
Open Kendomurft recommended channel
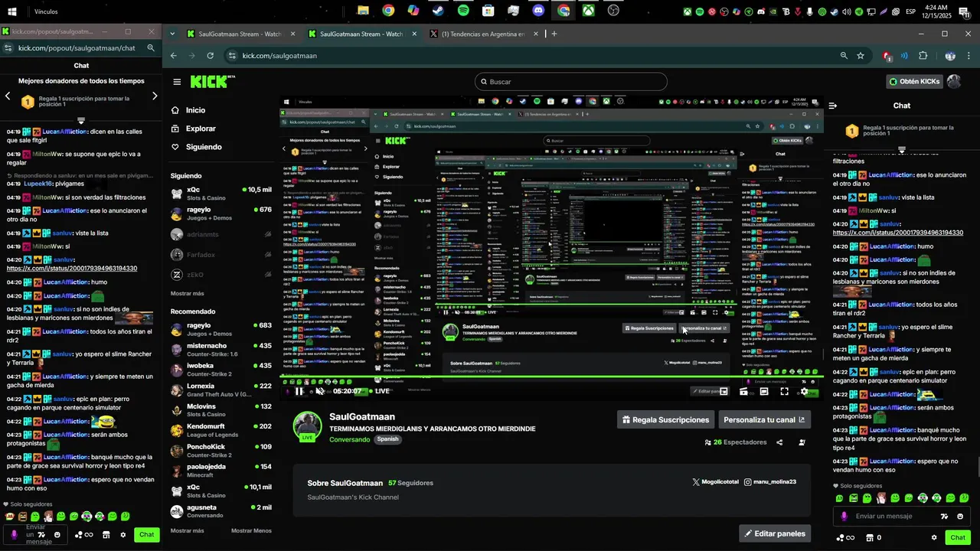point(220,431)
